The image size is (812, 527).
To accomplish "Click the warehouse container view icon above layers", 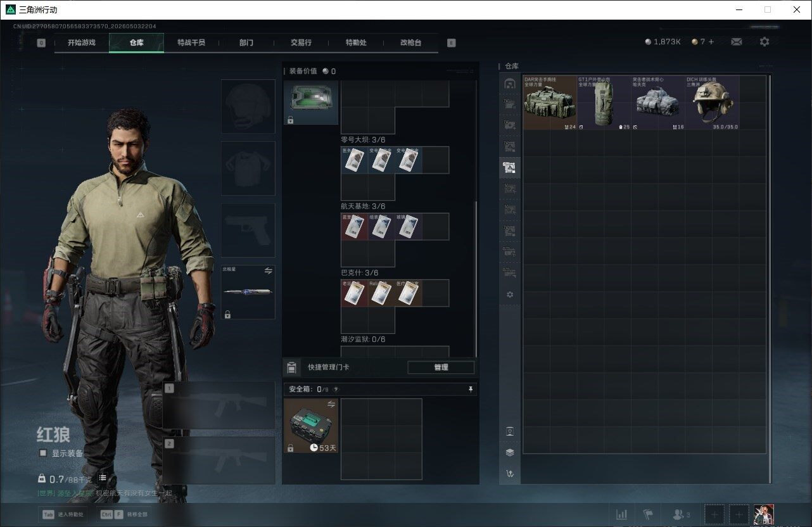I will click(510, 431).
